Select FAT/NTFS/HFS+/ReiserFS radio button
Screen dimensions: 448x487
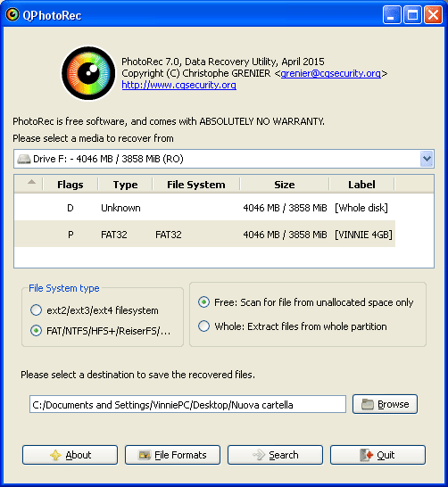tap(36, 331)
